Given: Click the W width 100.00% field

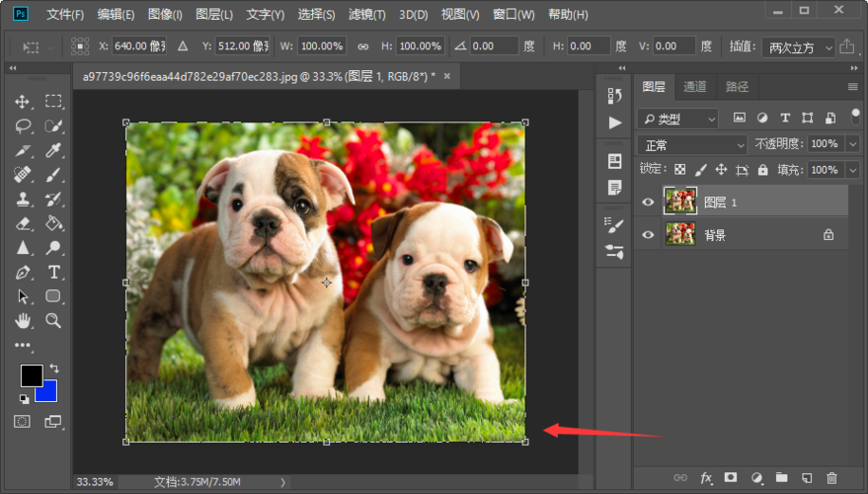Looking at the screenshot, I should coord(322,46).
